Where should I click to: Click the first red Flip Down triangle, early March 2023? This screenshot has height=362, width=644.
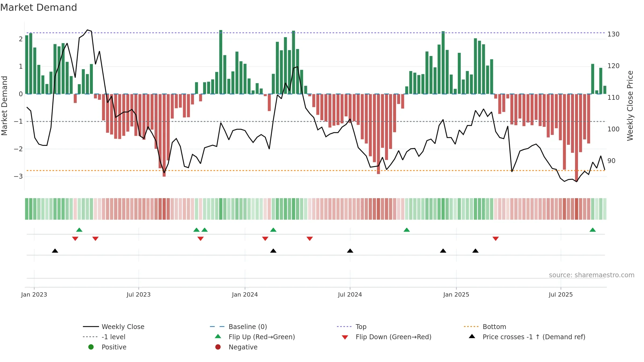(x=75, y=239)
